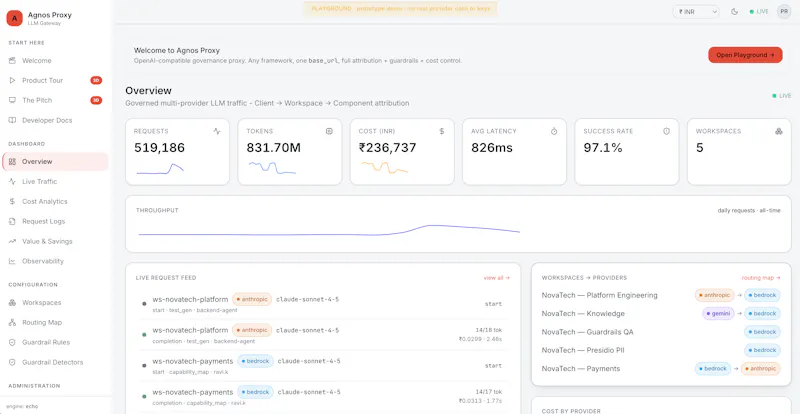Toggle dark mode with the moon icon
The width and height of the screenshot is (800, 414).
tap(734, 12)
